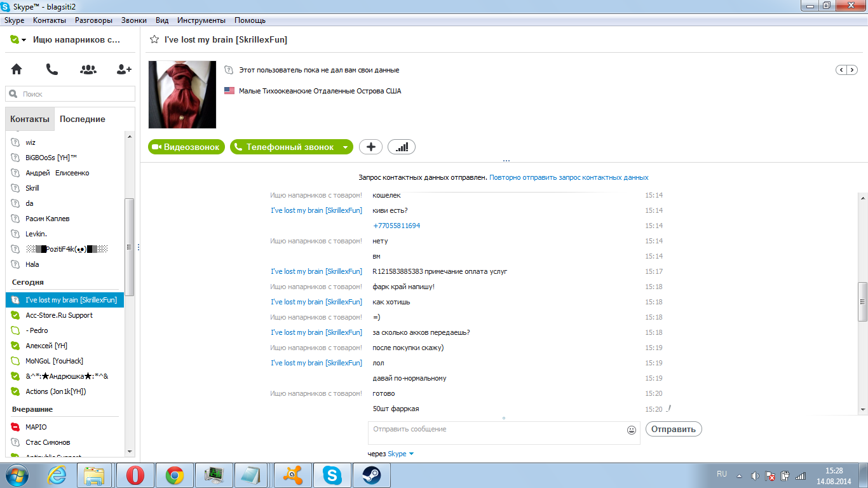Star I've lost my brain as favorite
Image resolution: width=868 pixels, height=488 pixels.
(x=154, y=39)
